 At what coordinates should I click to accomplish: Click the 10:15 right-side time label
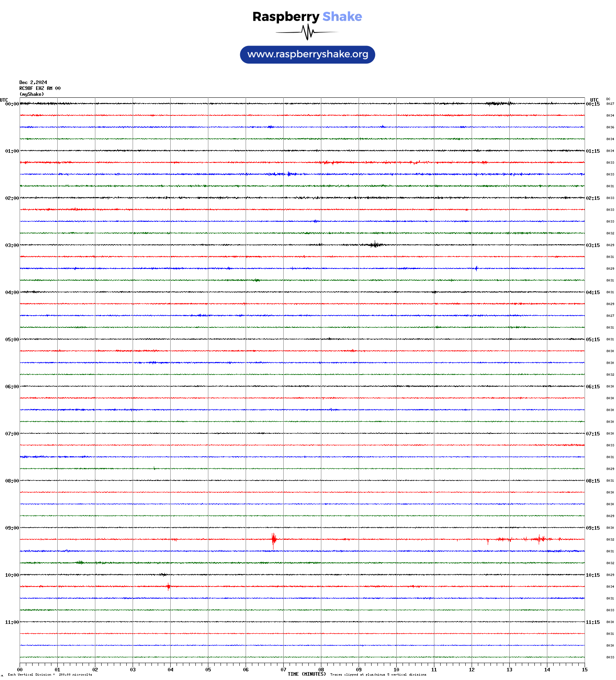click(593, 575)
